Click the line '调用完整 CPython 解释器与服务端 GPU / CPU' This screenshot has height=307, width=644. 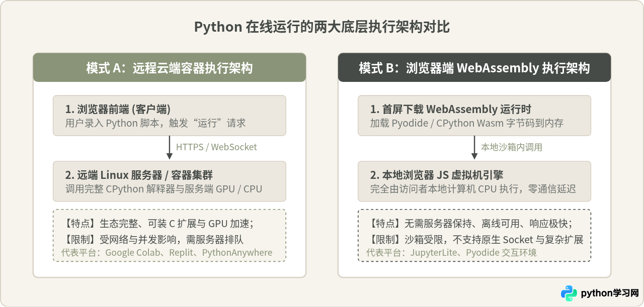[x=164, y=189]
